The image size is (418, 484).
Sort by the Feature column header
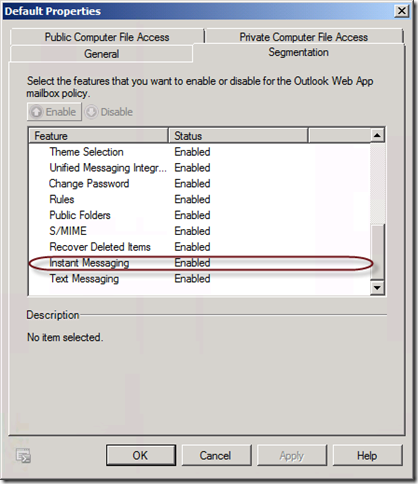98,136
